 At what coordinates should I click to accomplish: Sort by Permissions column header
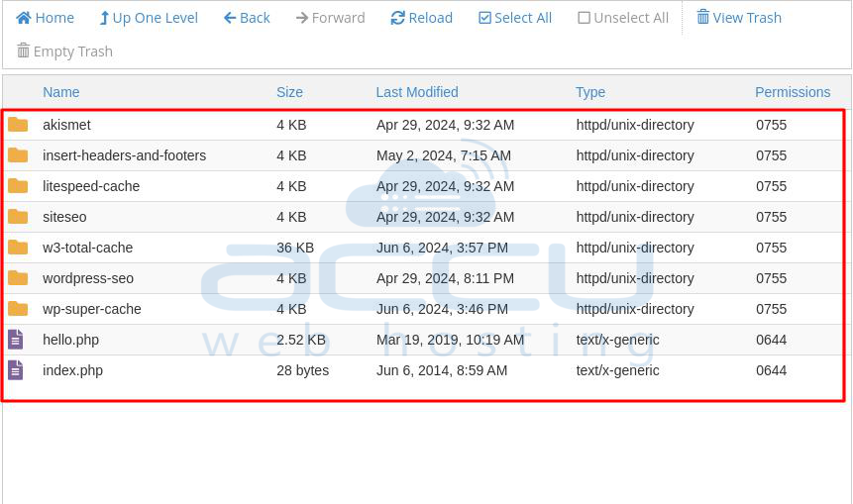point(793,92)
